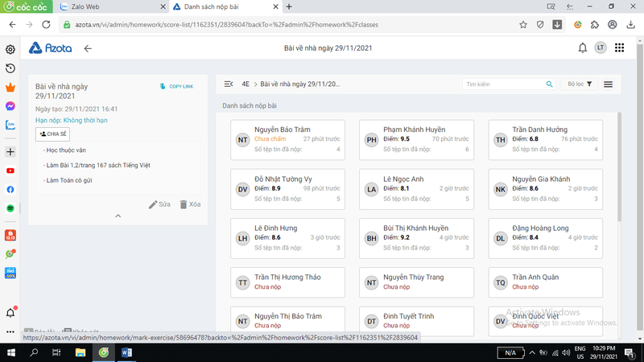Open Nguyễn Bảo Trâm's ungraded submission
This screenshot has height=362, width=644.
point(287,140)
